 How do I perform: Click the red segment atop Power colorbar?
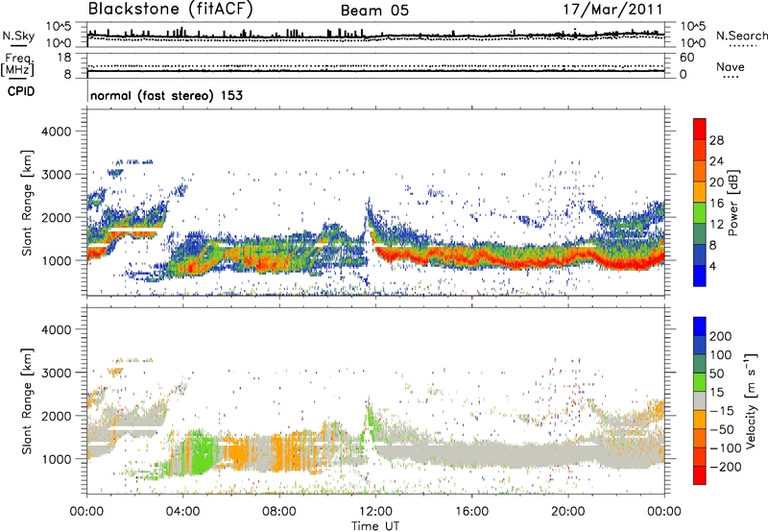coord(700,130)
